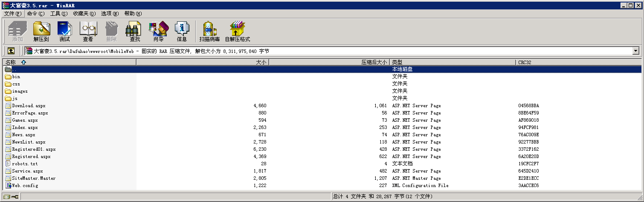644x202 pixels.
Task: Open the File (文件) menu
Action: pos(12,14)
